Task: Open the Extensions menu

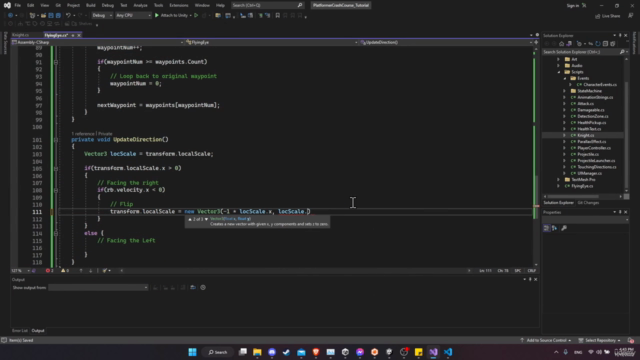Action: [x=179, y=5]
